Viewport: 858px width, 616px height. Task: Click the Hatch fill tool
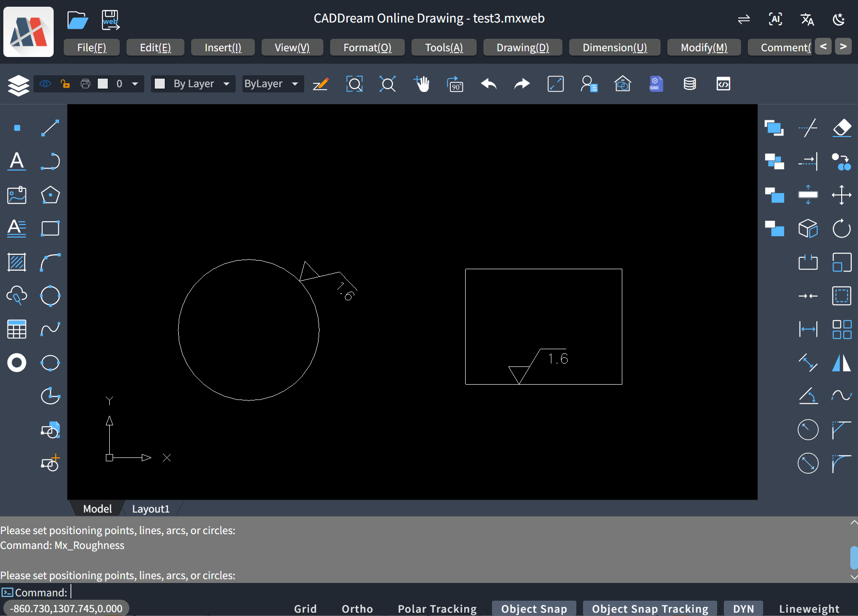pyautogui.click(x=17, y=262)
